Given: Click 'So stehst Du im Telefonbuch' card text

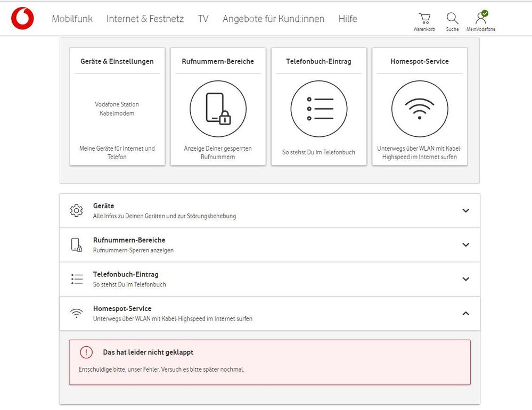Looking at the screenshot, I should [318, 152].
